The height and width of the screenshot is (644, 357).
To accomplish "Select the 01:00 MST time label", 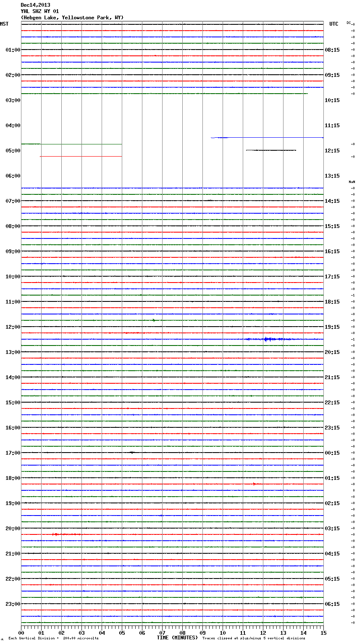I will pos(13,50).
